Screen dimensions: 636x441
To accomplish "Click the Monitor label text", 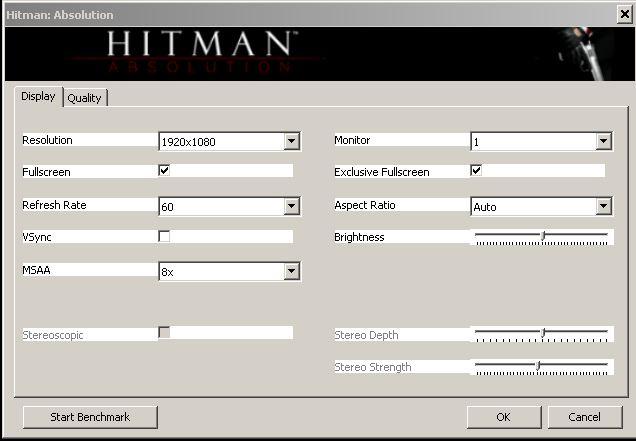I will (x=352, y=140).
